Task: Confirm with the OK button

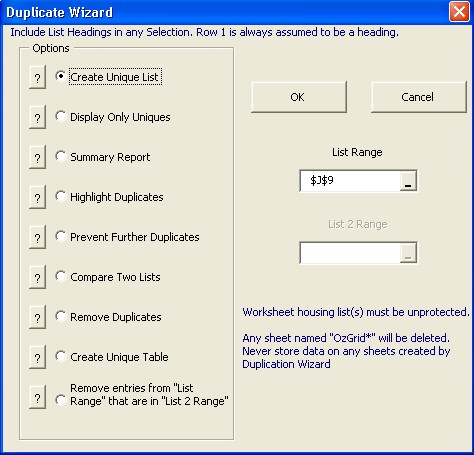Action: pos(299,97)
